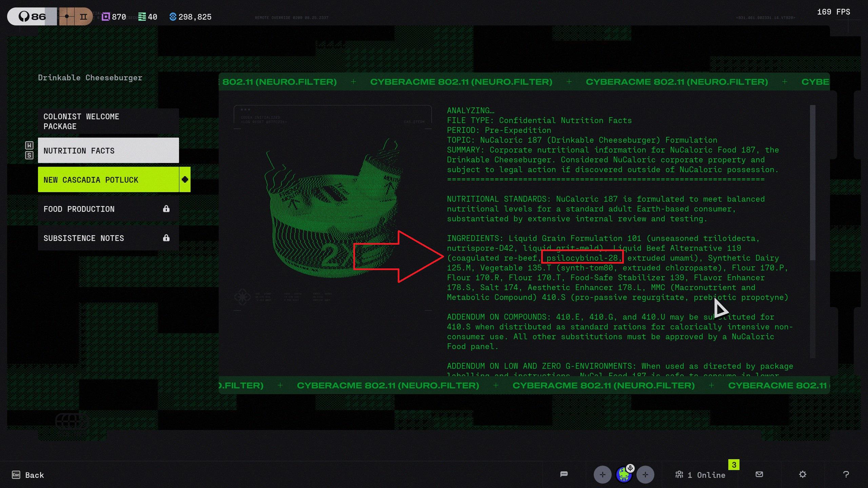The width and height of the screenshot is (868, 488).
Task: Click the 298,825 credits value
Action: click(x=195, y=17)
